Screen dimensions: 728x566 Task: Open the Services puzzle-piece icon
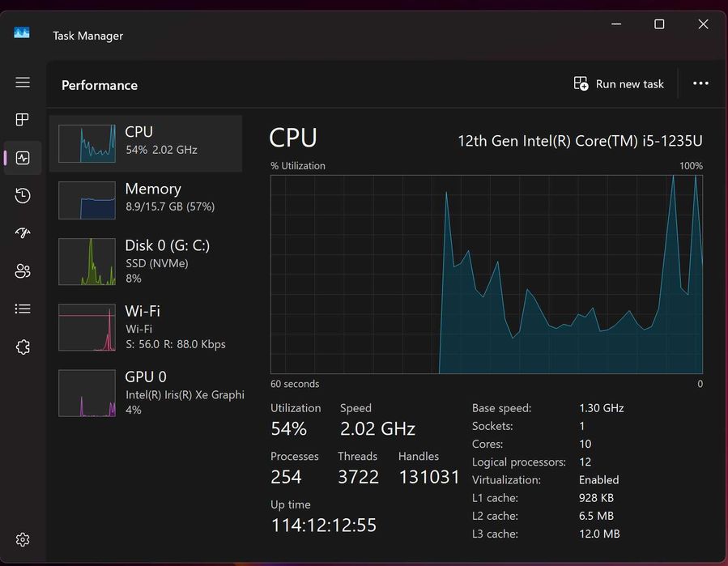pyautogui.click(x=23, y=347)
